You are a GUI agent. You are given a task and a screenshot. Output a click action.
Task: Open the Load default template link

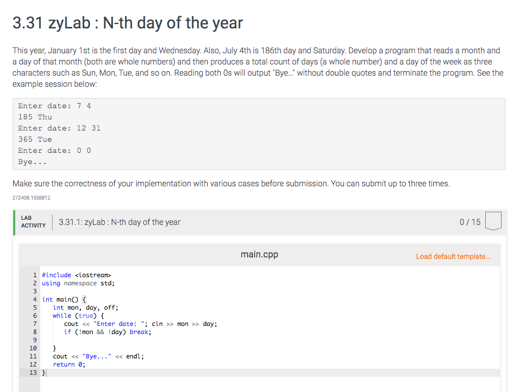point(454,256)
